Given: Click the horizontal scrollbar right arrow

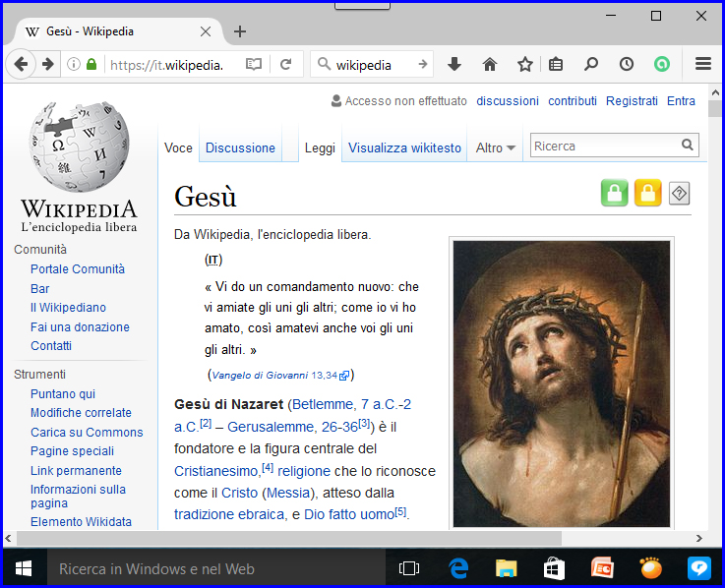Looking at the screenshot, I should [x=699, y=538].
